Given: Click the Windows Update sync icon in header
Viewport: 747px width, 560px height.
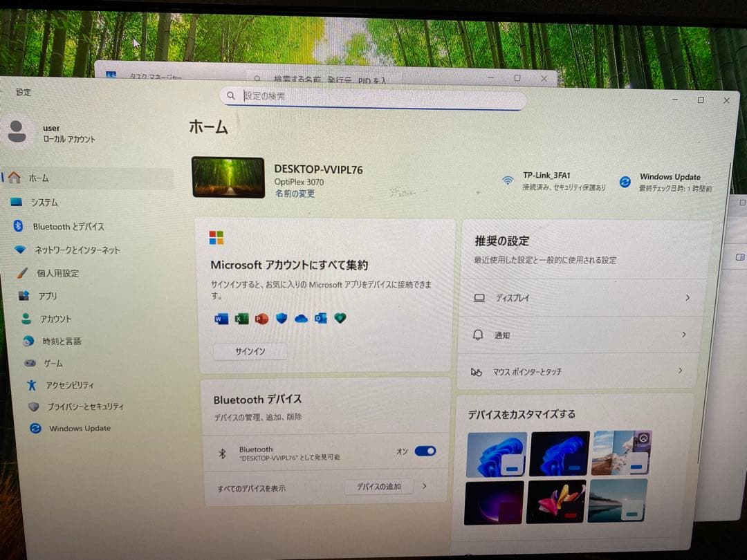Looking at the screenshot, I should pos(625,182).
